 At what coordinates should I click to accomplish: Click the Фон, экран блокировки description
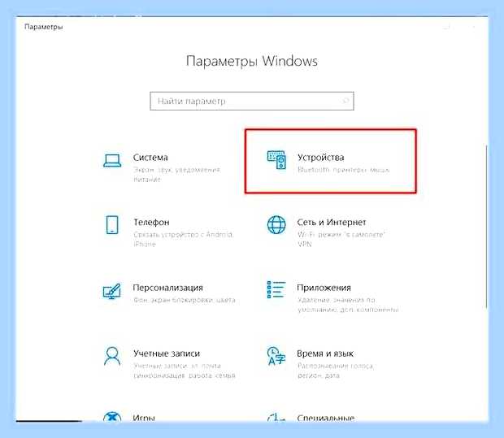[x=185, y=300]
